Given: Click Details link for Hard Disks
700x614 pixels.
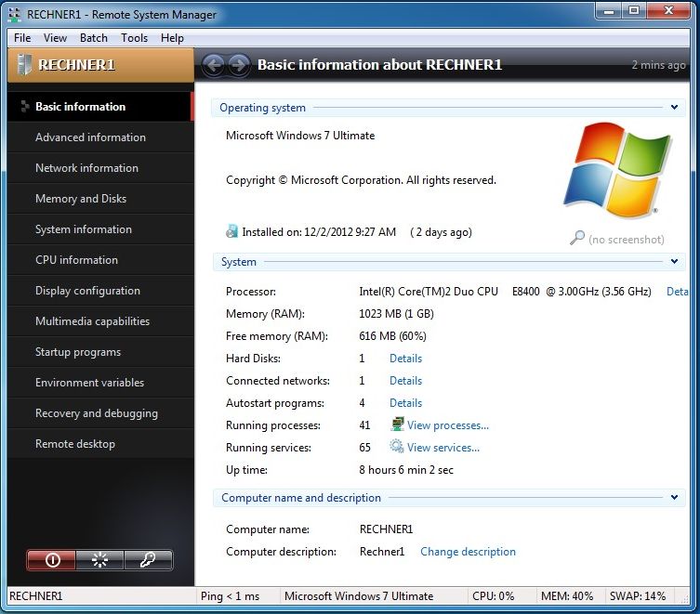Looking at the screenshot, I should [x=405, y=359].
